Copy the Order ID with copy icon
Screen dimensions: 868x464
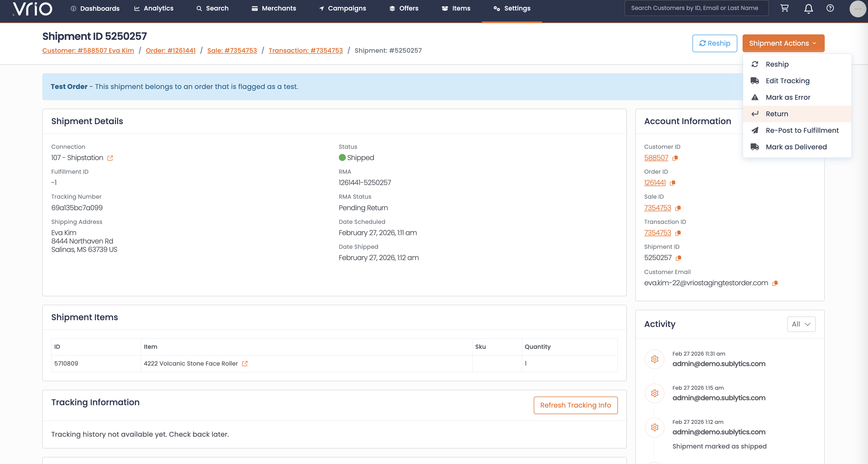673,183
